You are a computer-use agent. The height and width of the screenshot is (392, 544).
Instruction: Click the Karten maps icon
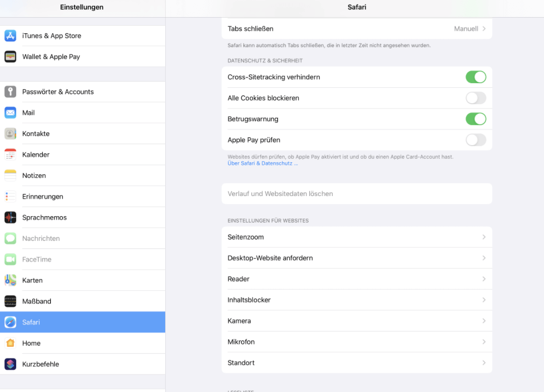click(11, 280)
